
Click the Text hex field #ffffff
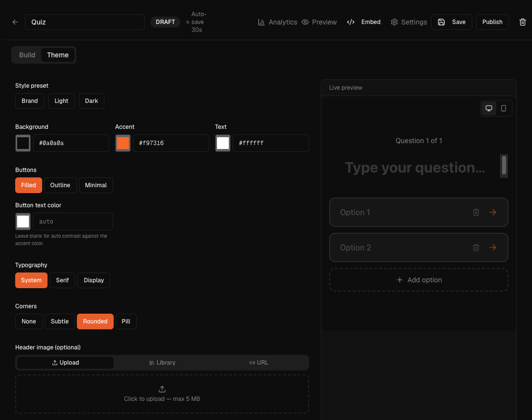(271, 143)
